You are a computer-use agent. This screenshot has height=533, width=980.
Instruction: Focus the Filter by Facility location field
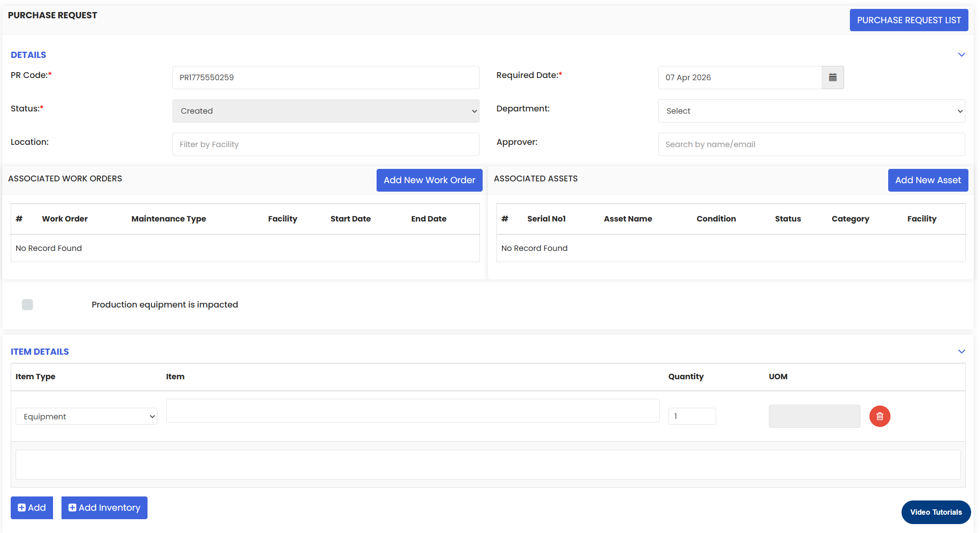[326, 144]
